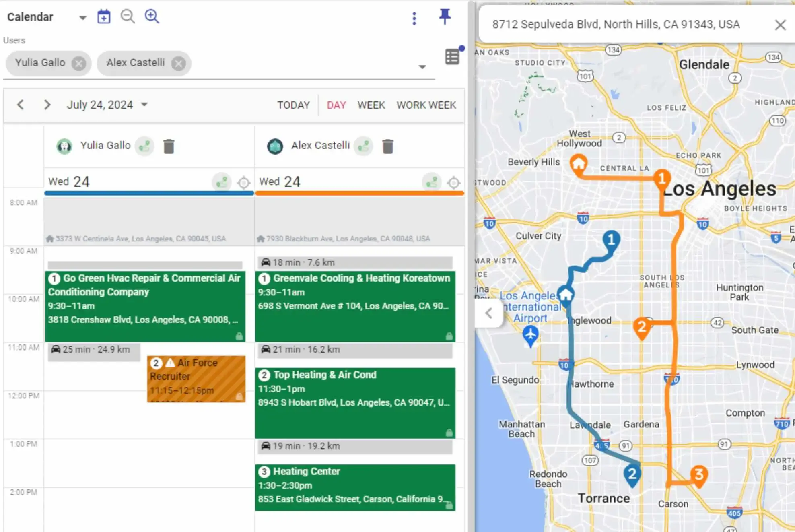Open the three-dot more options menu
Image resolution: width=795 pixels, height=532 pixels.
(414, 18)
